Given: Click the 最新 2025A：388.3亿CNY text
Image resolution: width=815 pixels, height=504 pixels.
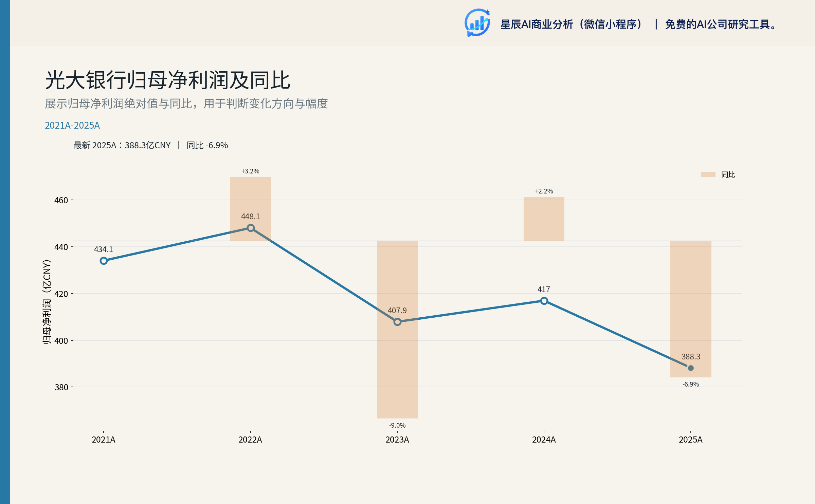Looking at the screenshot, I should tap(122, 145).
